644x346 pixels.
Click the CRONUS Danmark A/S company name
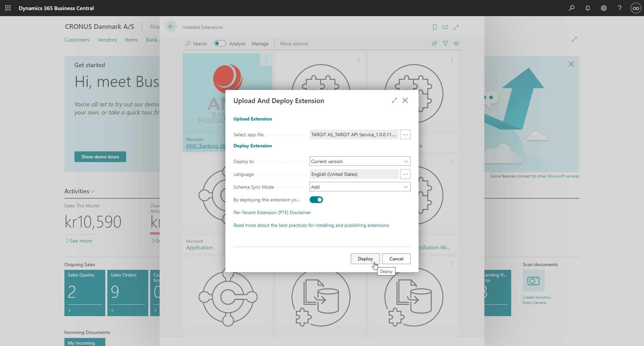coord(100,27)
